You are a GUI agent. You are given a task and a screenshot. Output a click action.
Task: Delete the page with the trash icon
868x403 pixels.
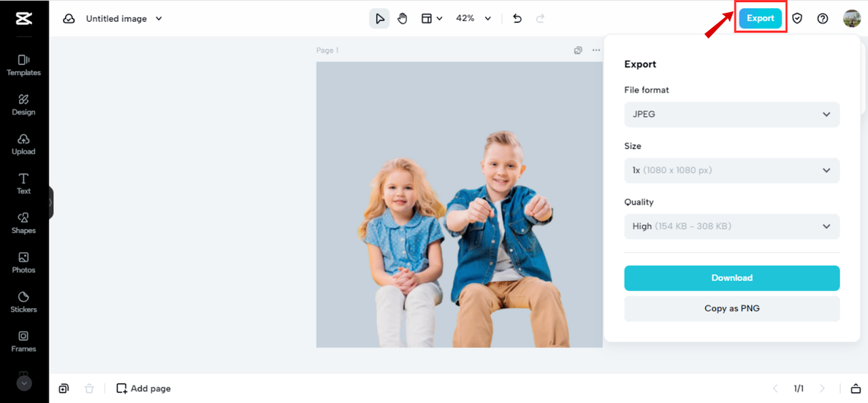click(x=89, y=389)
